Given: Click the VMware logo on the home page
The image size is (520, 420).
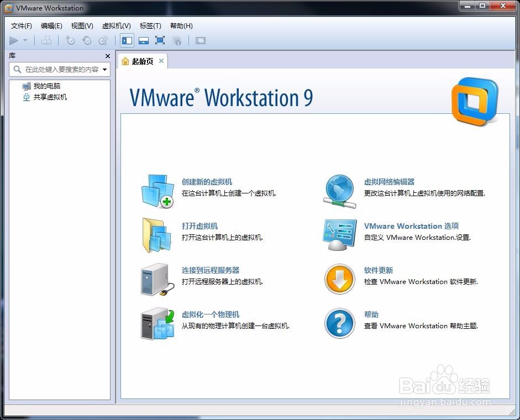Looking at the screenshot, I should point(475,101).
